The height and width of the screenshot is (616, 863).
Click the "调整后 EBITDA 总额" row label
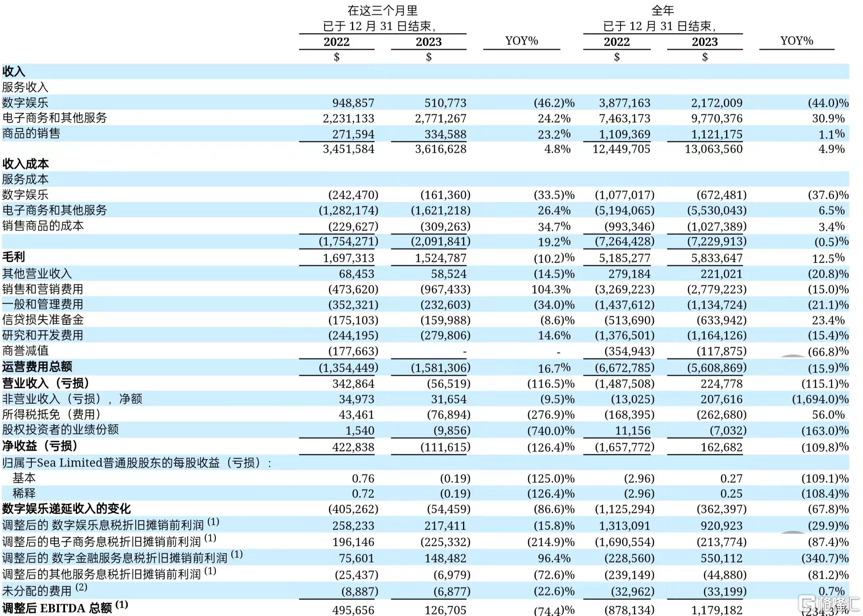click(65, 607)
